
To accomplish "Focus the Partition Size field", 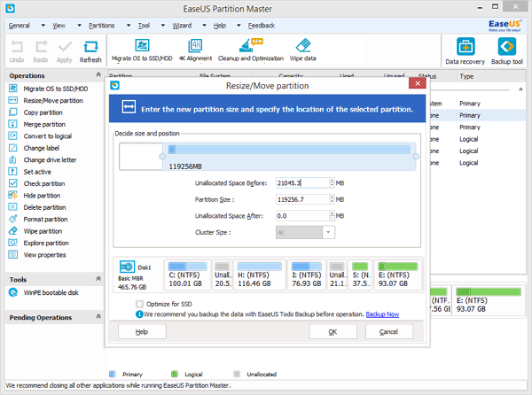I will (x=302, y=199).
